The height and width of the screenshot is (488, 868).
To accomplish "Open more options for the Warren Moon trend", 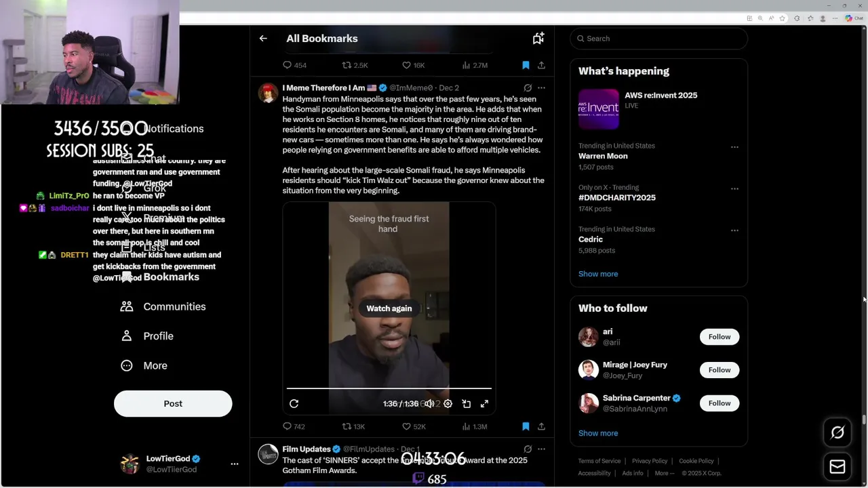I will [x=734, y=147].
